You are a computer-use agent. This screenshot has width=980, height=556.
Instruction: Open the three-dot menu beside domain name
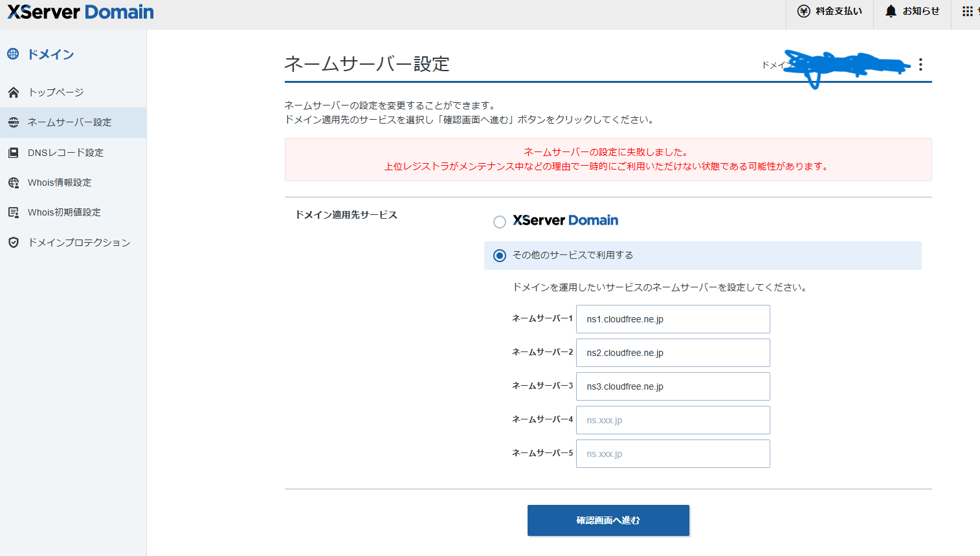pyautogui.click(x=920, y=64)
